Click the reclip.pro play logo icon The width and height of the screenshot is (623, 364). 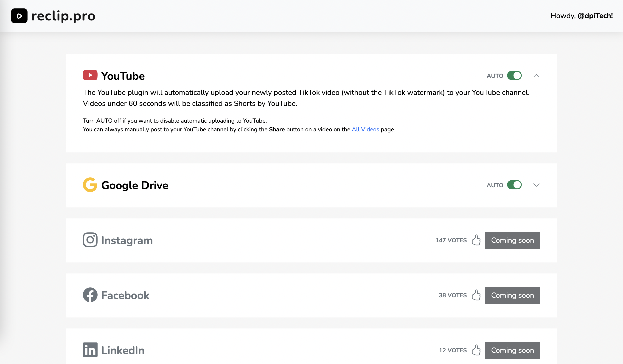pyautogui.click(x=19, y=16)
